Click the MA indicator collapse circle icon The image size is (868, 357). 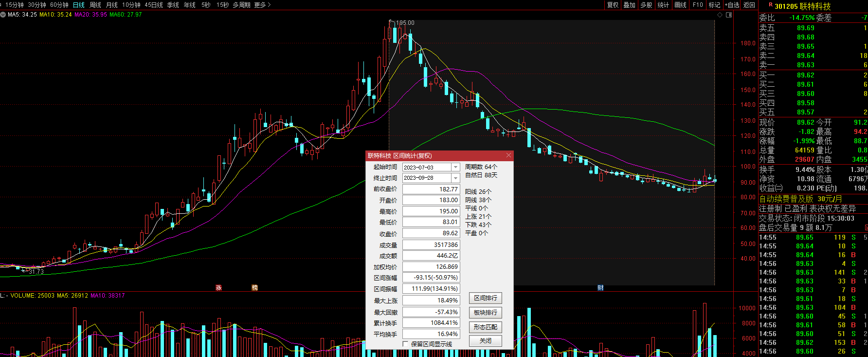click(x=3, y=15)
